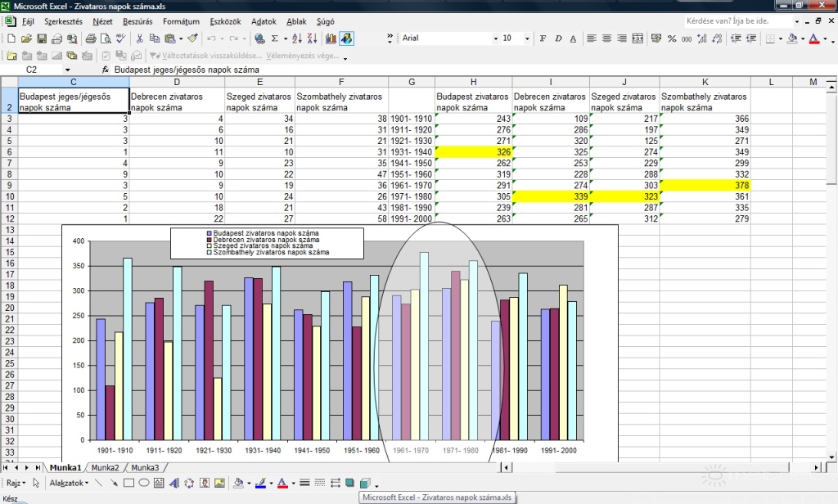Click the Rajz drawing menu button

click(16, 484)
